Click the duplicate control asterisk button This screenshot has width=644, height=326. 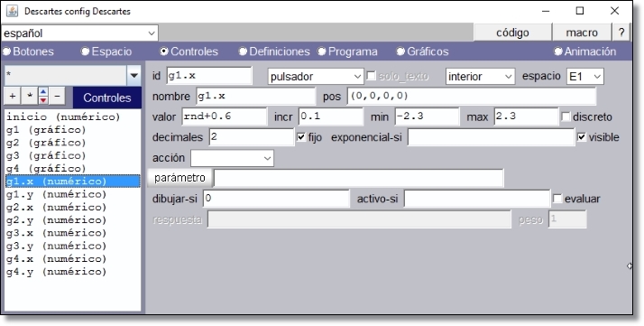[x=29, y=97]
